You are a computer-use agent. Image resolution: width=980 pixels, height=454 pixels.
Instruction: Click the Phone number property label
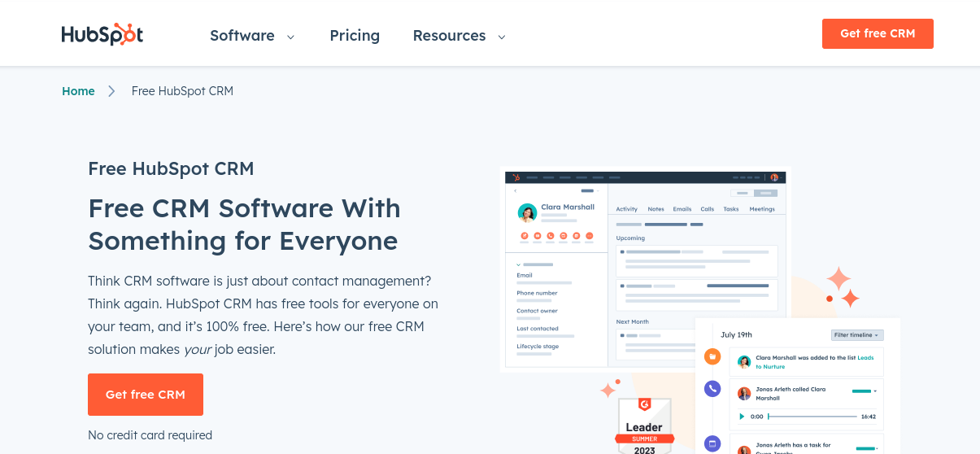coord(537,293)
